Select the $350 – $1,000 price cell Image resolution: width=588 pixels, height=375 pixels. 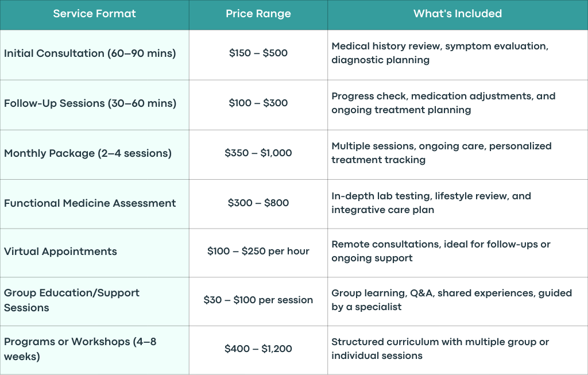(x=258, y=154)
